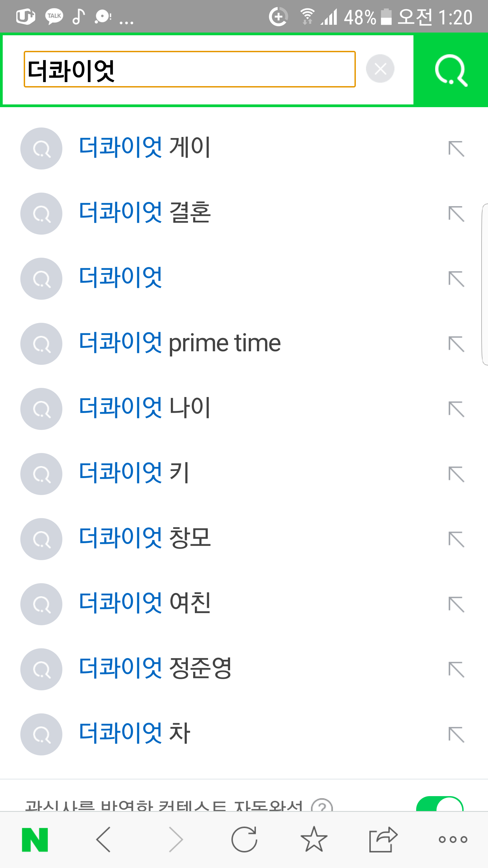Viewport: 488px width, 868px height.
Task: Open the share icon in bottom bar
Action: point(383,840)
